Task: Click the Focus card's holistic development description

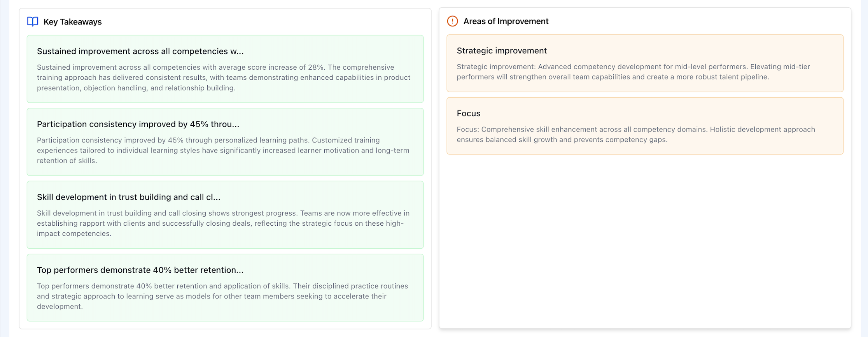Action: coord(635,134)
